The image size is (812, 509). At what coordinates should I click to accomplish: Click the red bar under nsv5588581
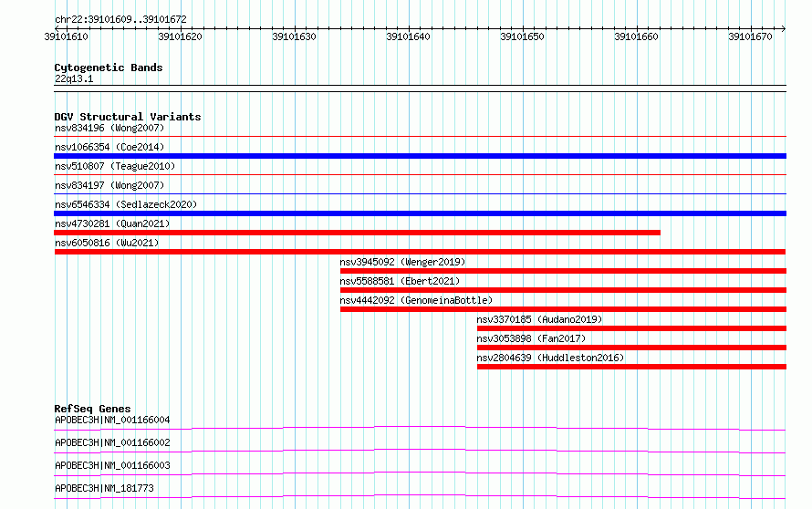pos(564,290)
